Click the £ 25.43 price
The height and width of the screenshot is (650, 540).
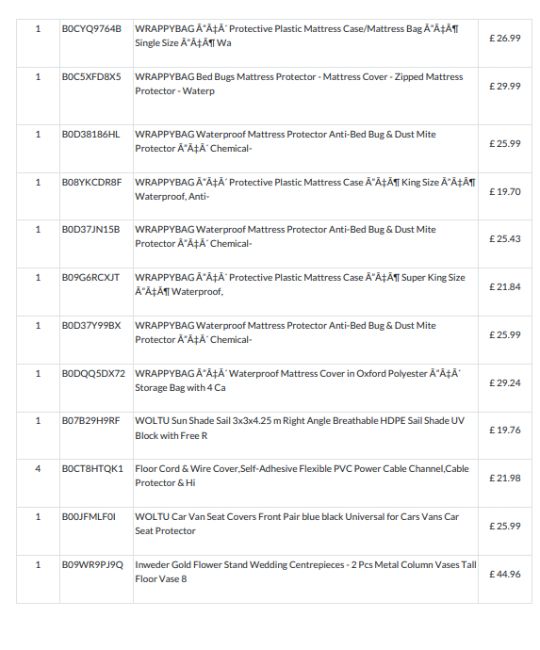tap(505, 239)
